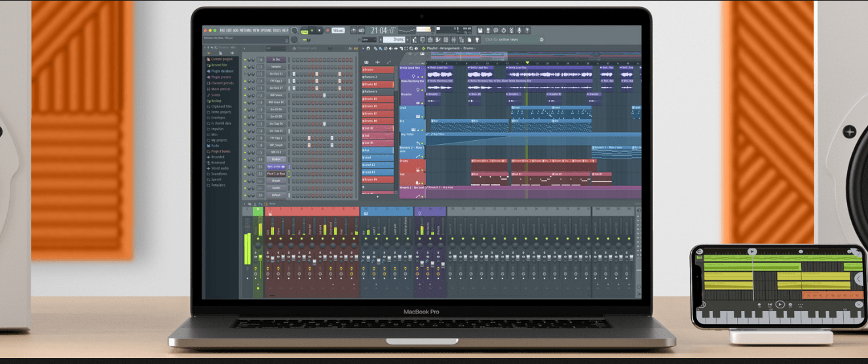Click the document icon in the view toolbar
The width and height of the screenshot is (868, 364).
click(x=469, y=39)
